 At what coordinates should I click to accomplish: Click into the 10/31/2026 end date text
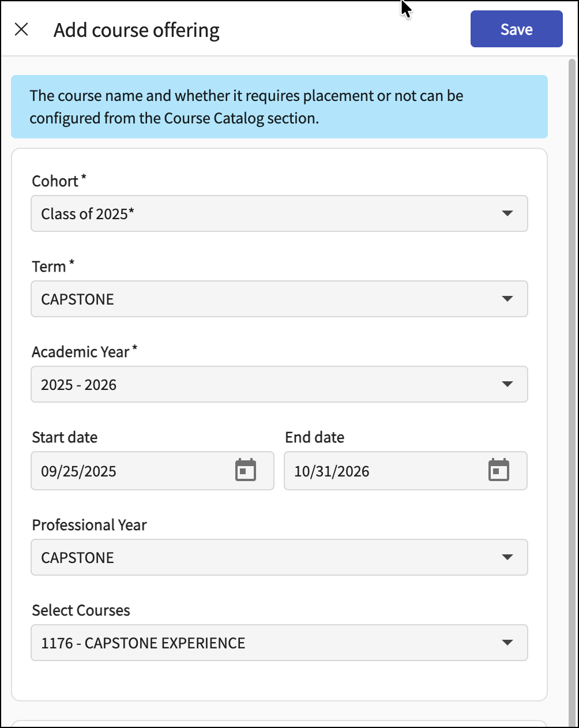(332, 471)
